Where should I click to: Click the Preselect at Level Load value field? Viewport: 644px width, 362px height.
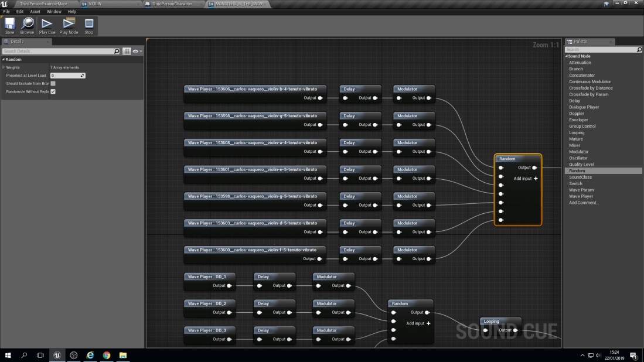pos(66,76)
